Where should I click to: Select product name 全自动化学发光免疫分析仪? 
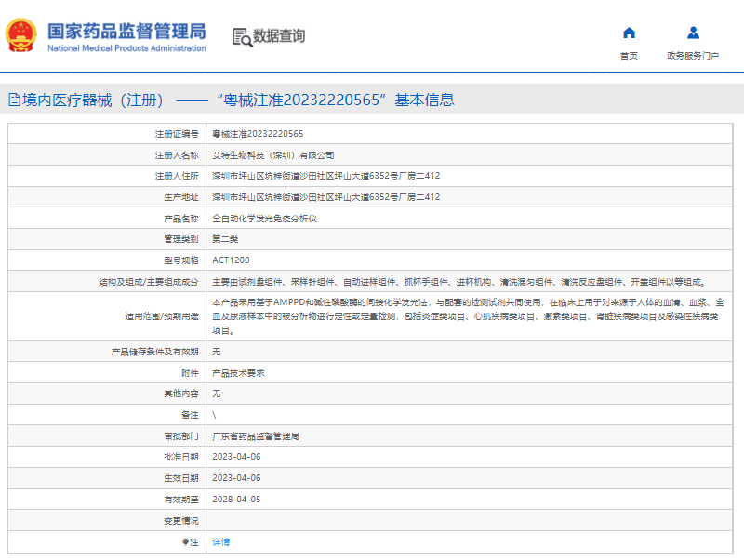click(x=264, y=219)
